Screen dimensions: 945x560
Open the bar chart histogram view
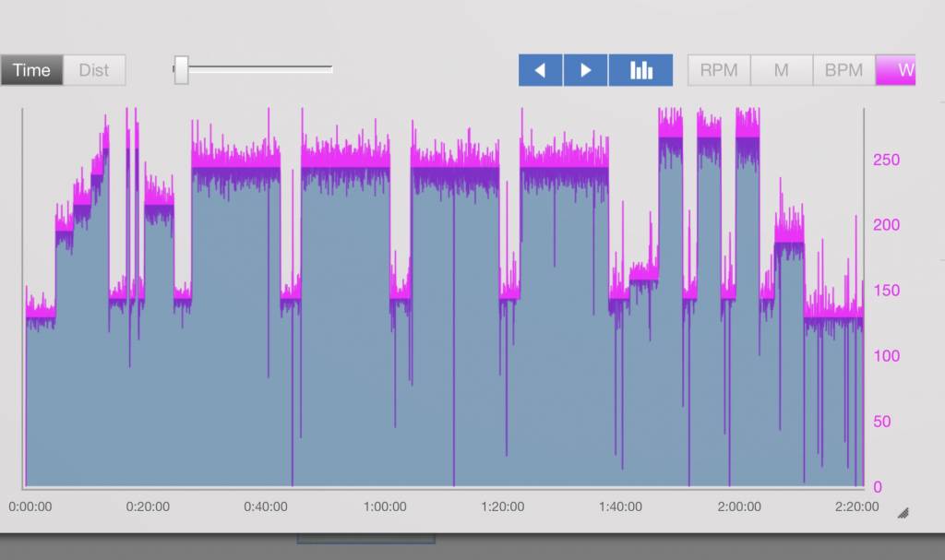(x=640, y=70)
